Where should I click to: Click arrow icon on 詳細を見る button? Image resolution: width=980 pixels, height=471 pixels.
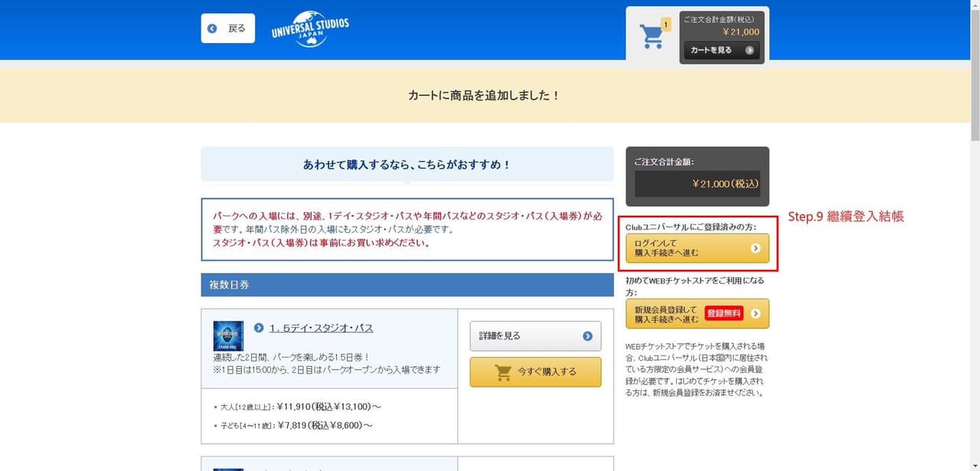[587, 336]
